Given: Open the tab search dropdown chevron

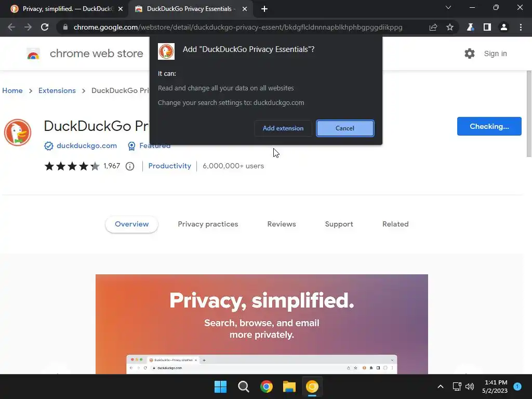Looking at the screenshot, I should coord(448,7).
